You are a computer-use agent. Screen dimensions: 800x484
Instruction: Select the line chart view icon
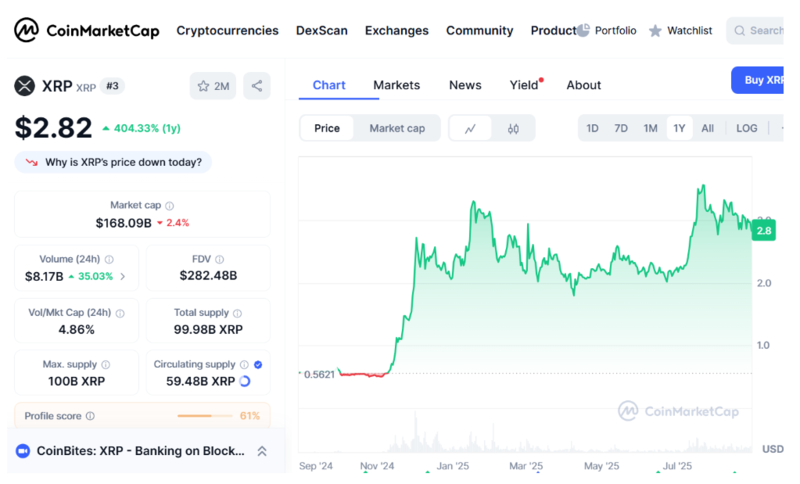[x=470, y=128]
